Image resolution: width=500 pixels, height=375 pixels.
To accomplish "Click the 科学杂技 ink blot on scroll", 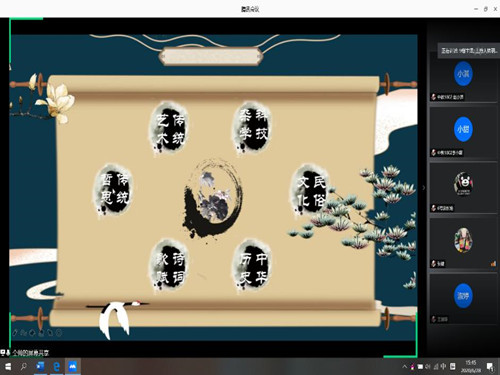I will coord(252,128).
